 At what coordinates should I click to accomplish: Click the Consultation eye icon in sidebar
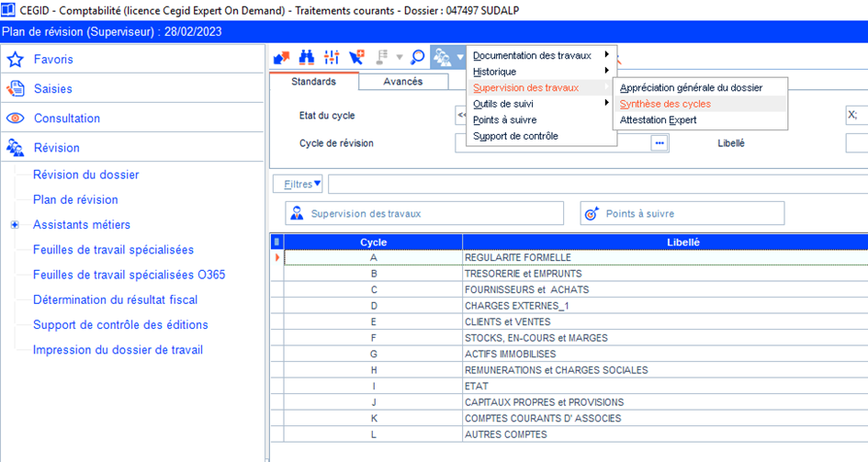15,118
